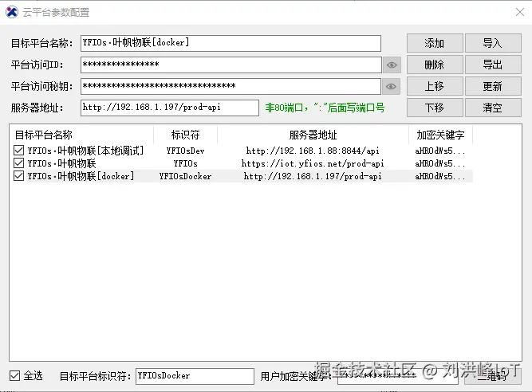Click the 添加 button
The width and height of the screenshot is (532, 392).
[x=435, y=43]
